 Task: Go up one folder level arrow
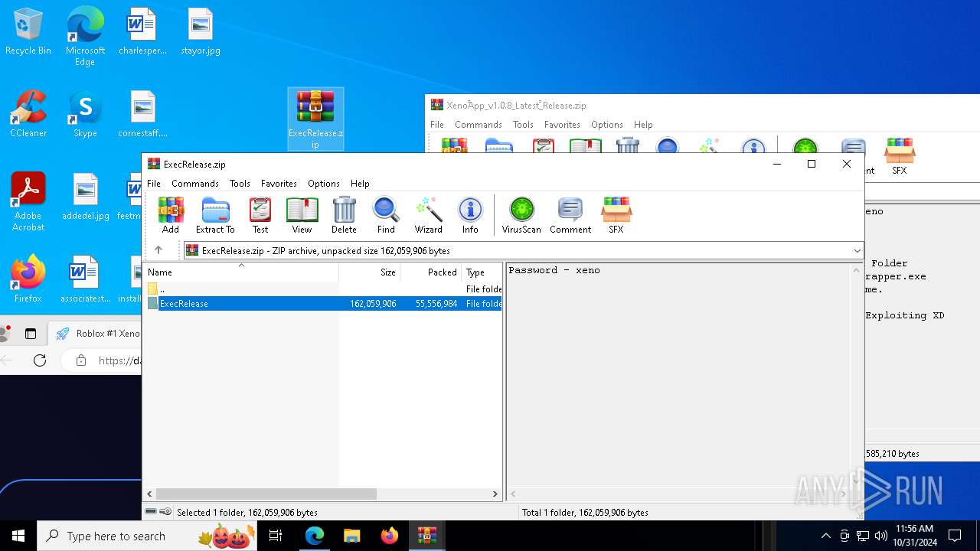pyautogui.click(x=158, y=250)
